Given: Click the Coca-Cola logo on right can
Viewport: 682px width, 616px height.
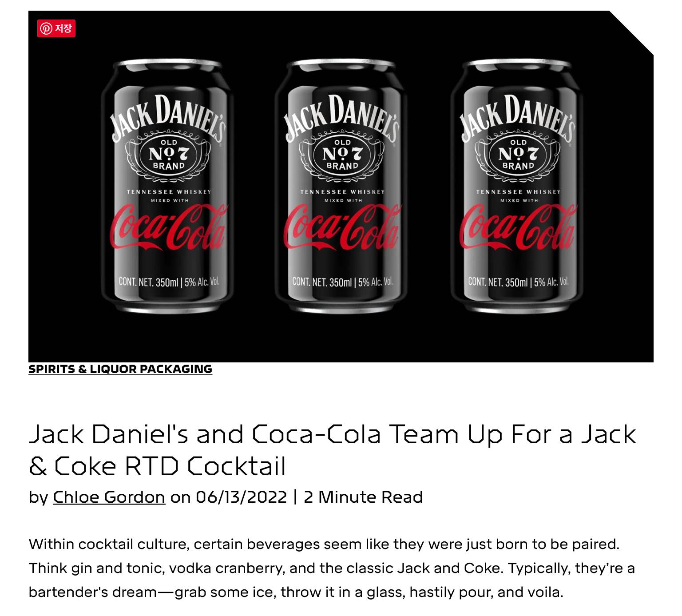Looking at the screenshot, I should tap(518, 227).
